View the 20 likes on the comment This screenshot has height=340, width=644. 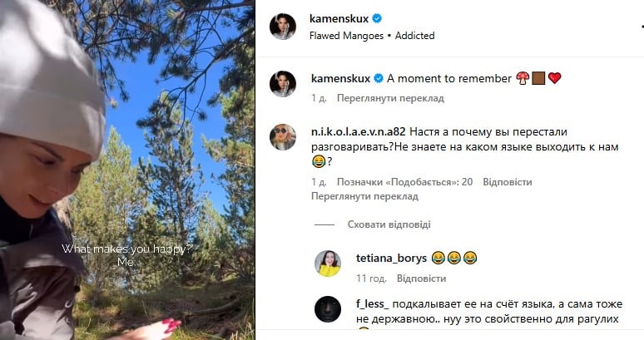(x=404, y=182)
